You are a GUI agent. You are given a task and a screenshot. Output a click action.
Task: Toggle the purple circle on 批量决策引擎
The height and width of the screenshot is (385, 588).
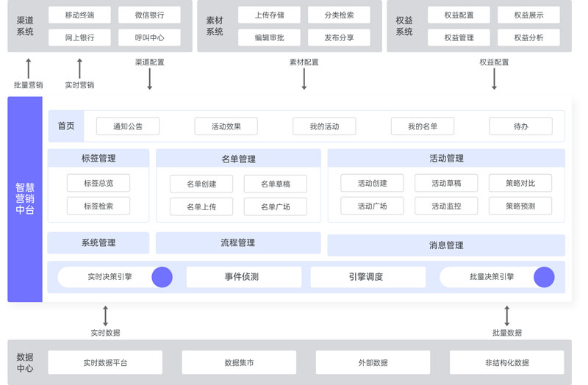point(544,277)
